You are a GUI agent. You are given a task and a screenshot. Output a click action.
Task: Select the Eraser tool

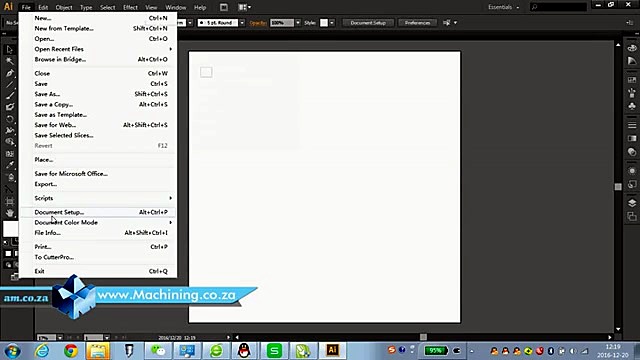pyautogui.click(x=9, y=107)
